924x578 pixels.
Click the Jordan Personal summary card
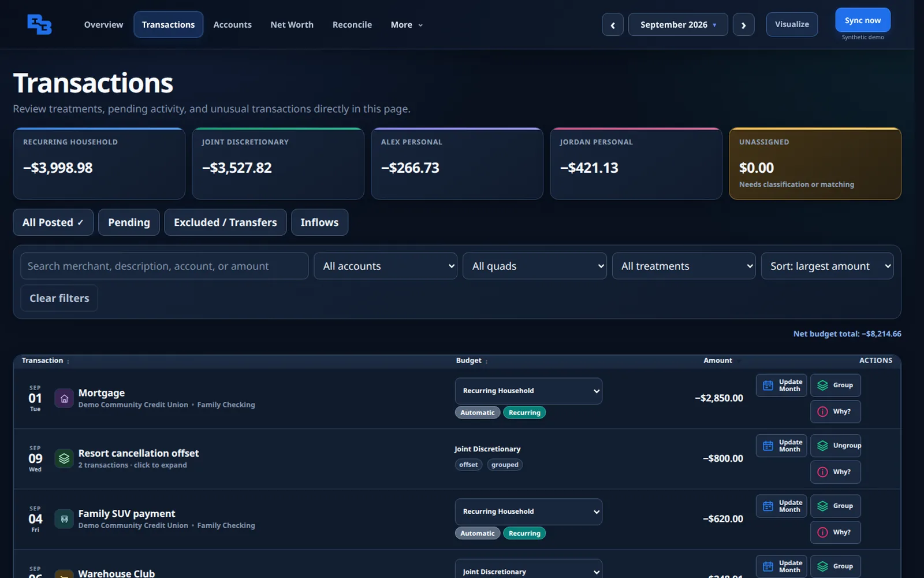[636, 164]
